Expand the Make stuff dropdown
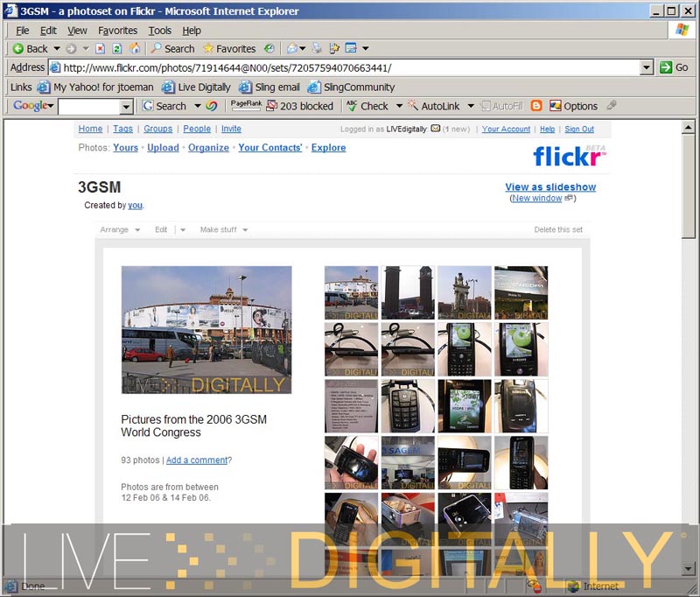The image size is (700, 597). tap(223, 230)
